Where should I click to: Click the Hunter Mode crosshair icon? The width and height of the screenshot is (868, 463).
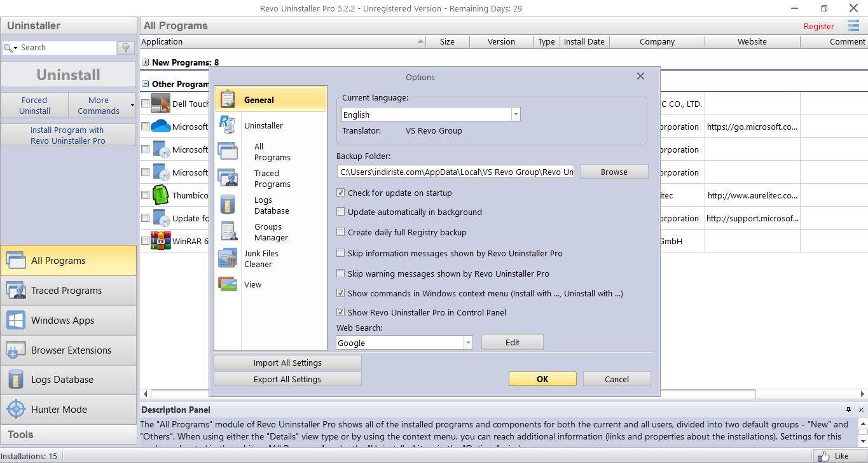(x=16, y=409)
